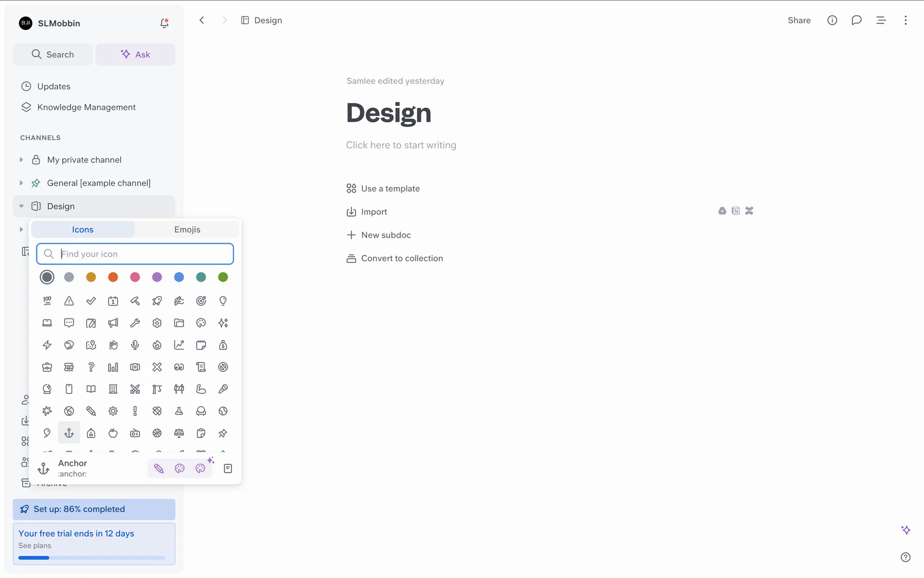
Task: Expand My private channel
Action: [x=21, y=160]
